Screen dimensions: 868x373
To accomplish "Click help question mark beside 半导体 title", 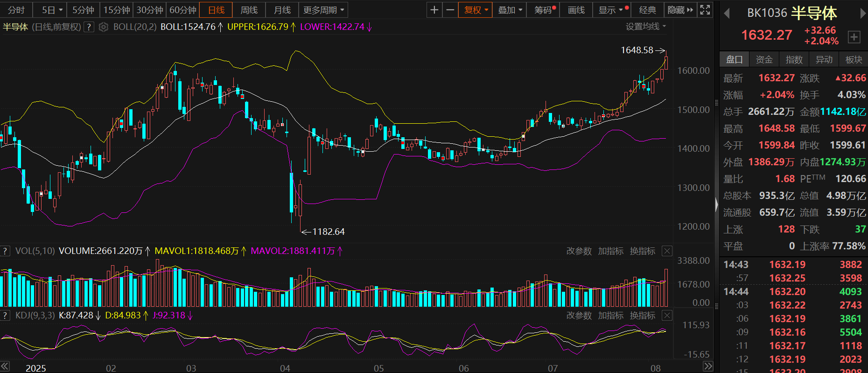I will [x=89, y=27].
